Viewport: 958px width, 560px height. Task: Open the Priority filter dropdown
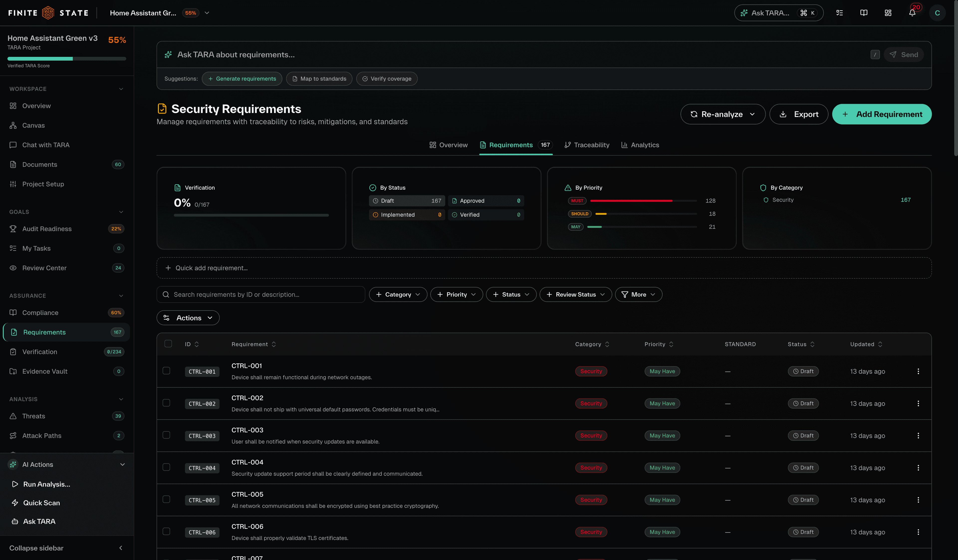click(x=456, y=294)
